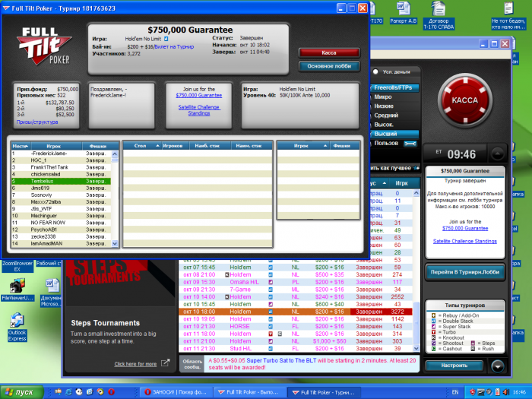The image size is (532, 399).
Task: Click the Настроить button in lobby
Action: coord(454,366)
